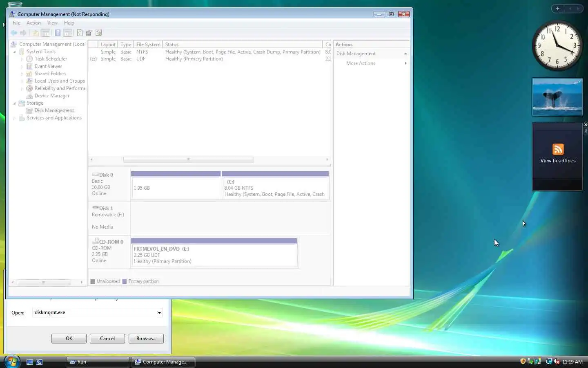588x368 pixels.
Task: Click Cancel in the Run dialog
Action: click(x=107, y=339)
